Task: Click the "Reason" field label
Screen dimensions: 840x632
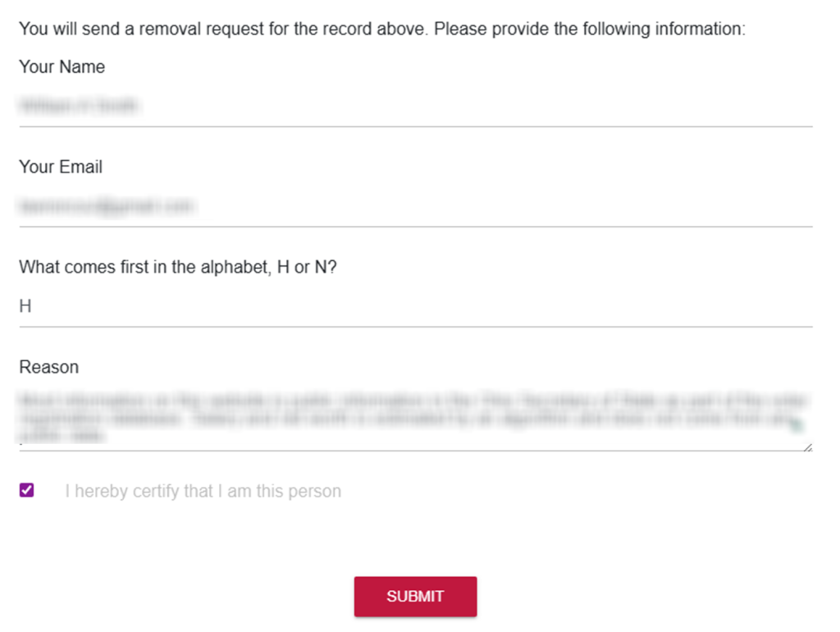Action: [49, 367]
